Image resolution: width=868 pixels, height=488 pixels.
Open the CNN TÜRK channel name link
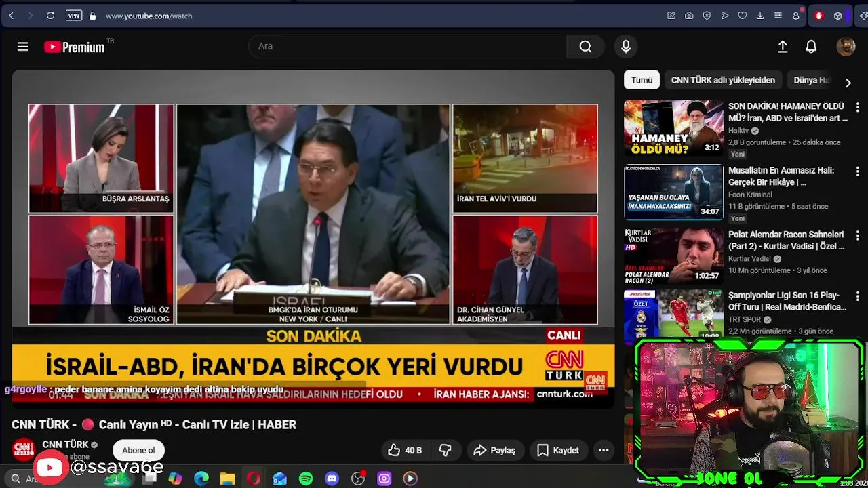tap(65, 445)
